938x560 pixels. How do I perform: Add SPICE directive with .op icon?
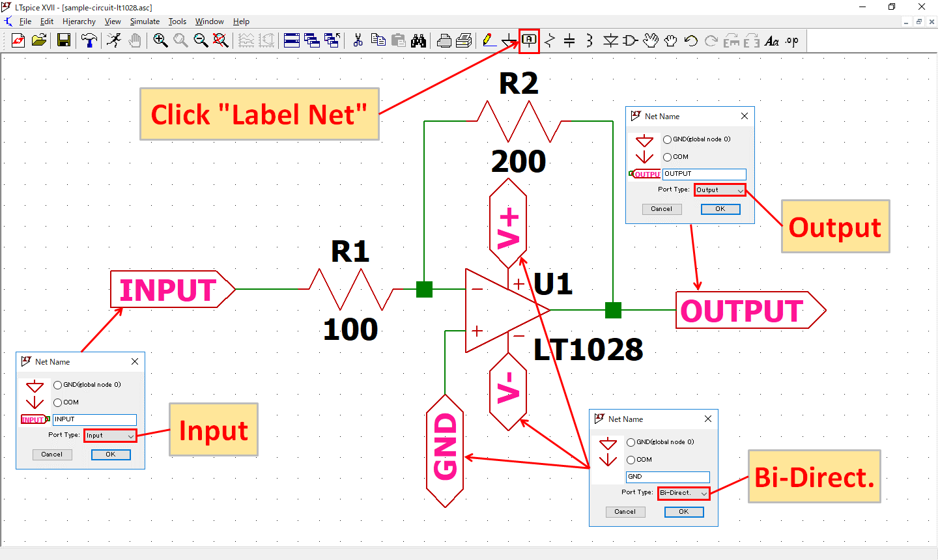point(792,40)
